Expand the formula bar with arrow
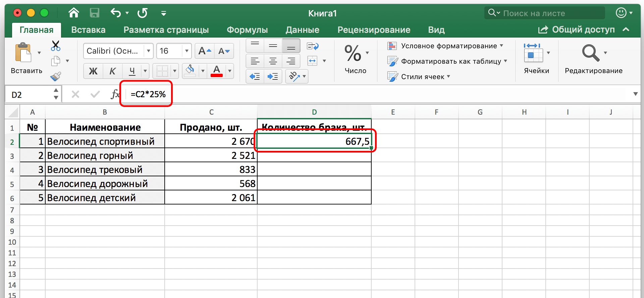The height and width of the screenshot is (298, 644). (635, 94)
